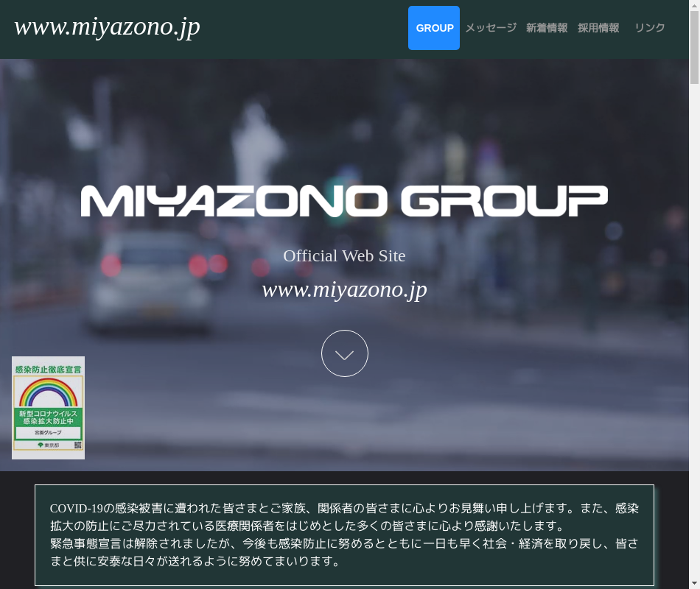Click the COVID-19 notice paragraph

click(x=345, y=535)
